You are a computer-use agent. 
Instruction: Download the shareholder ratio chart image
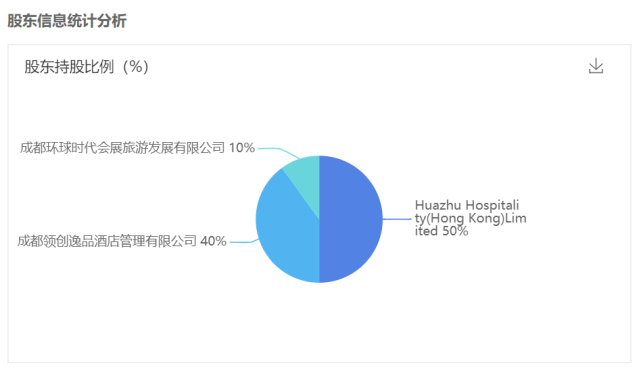click(x=596, y=66)
